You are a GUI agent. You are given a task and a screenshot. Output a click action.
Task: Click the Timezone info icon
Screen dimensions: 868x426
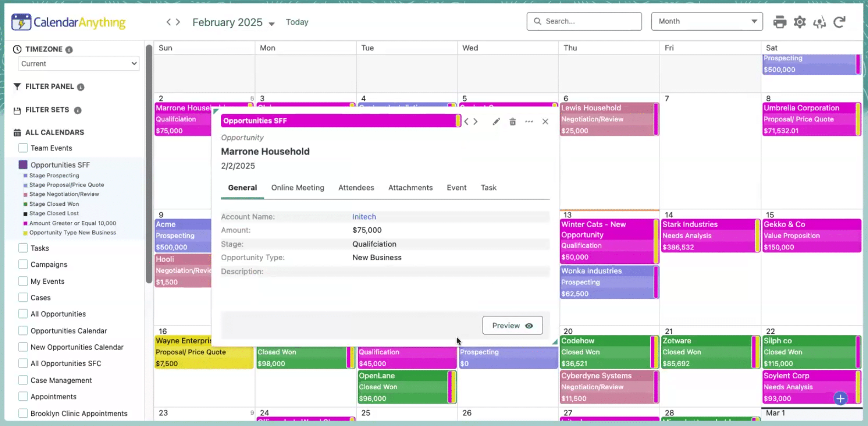point(69,50)
